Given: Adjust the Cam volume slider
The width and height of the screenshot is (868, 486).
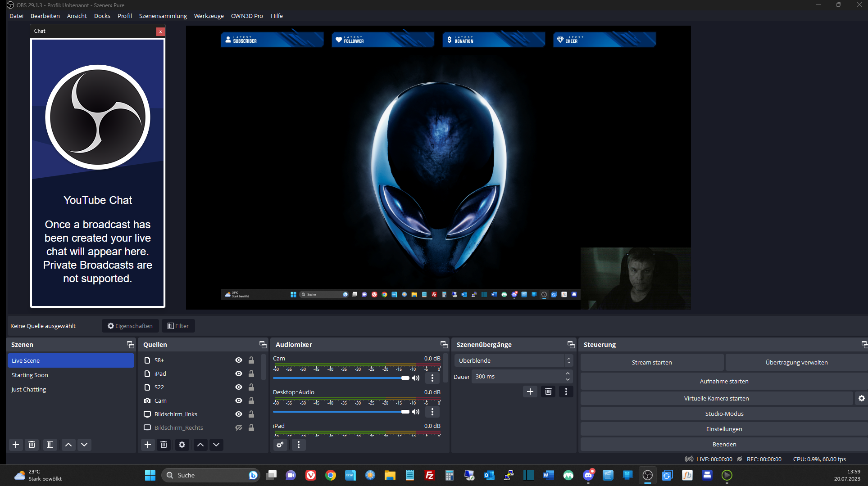Looking at the screenshot, I should click(x=341, y=378).
